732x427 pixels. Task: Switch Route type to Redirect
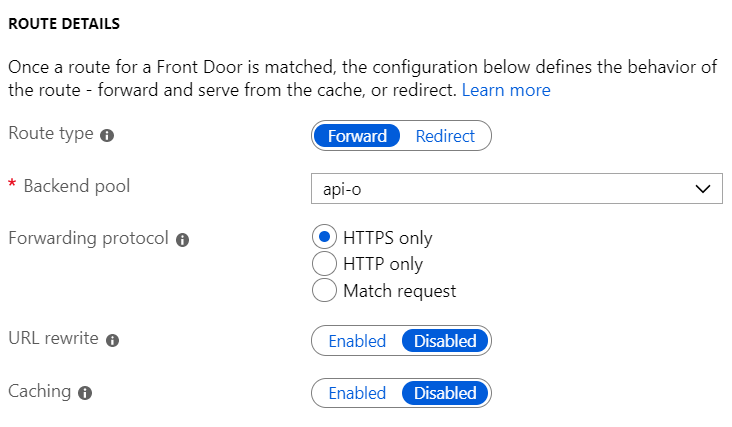(x=445, y=136)
